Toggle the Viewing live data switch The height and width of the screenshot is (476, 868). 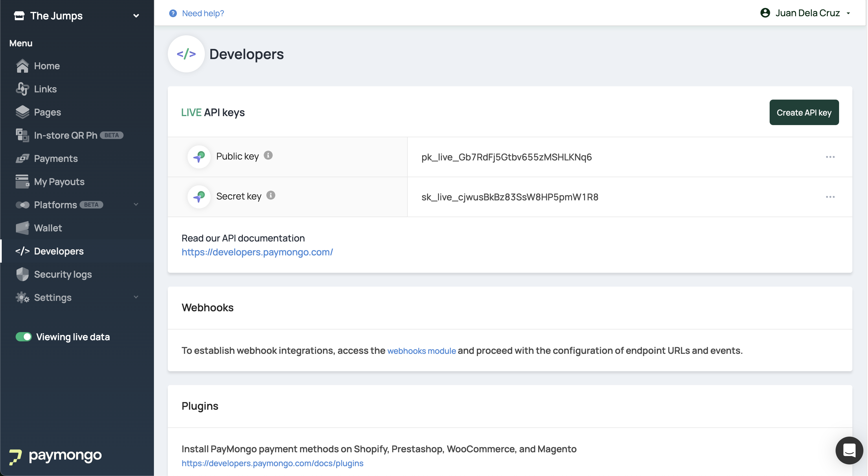(24, 337)
